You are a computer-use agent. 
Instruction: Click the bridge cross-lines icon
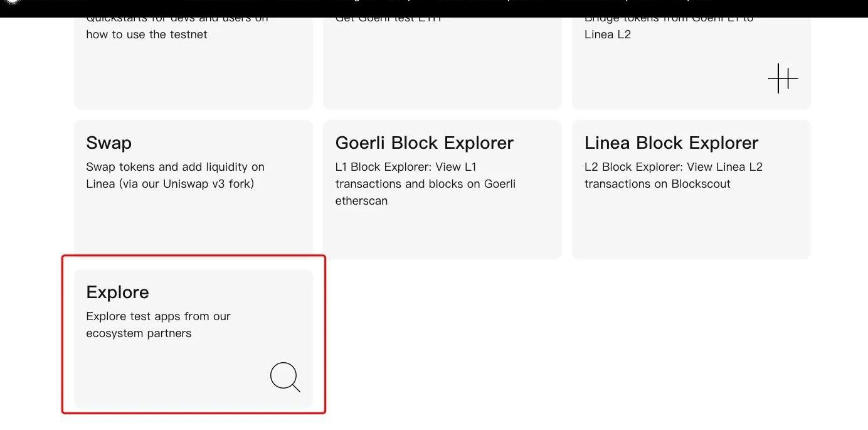tap(783, 79)
